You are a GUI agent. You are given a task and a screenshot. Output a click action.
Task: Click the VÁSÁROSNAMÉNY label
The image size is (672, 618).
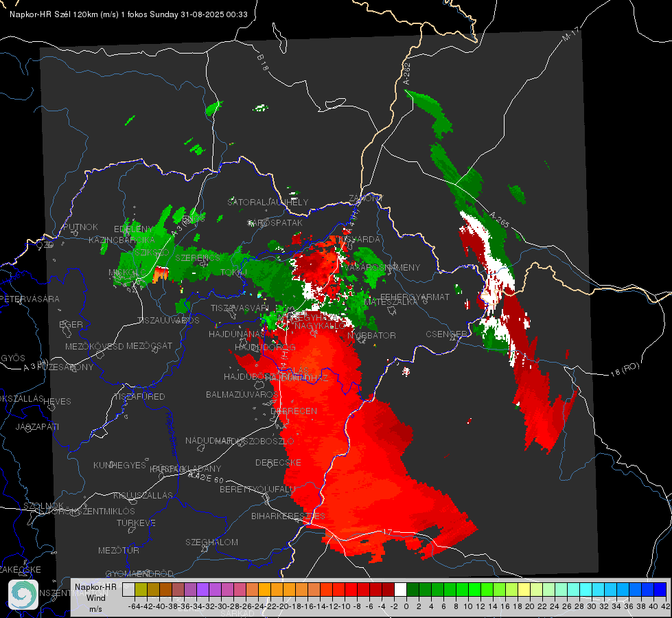[x=382, y=267]
